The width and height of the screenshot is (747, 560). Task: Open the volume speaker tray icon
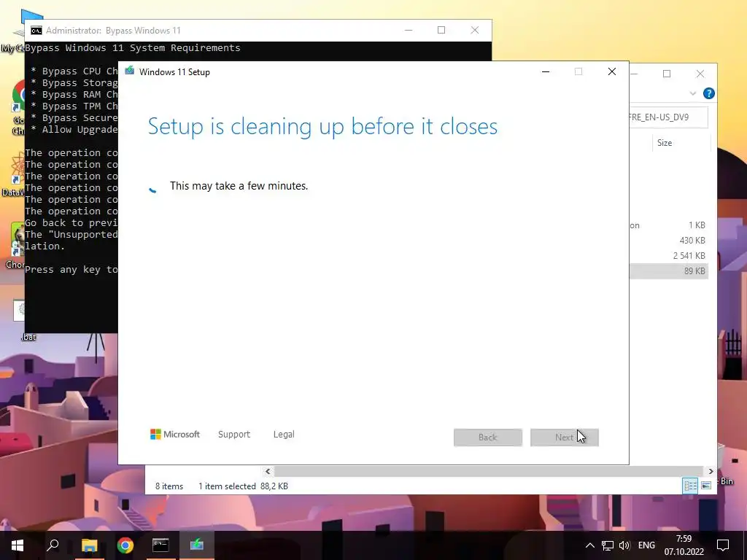pos(624,545)
